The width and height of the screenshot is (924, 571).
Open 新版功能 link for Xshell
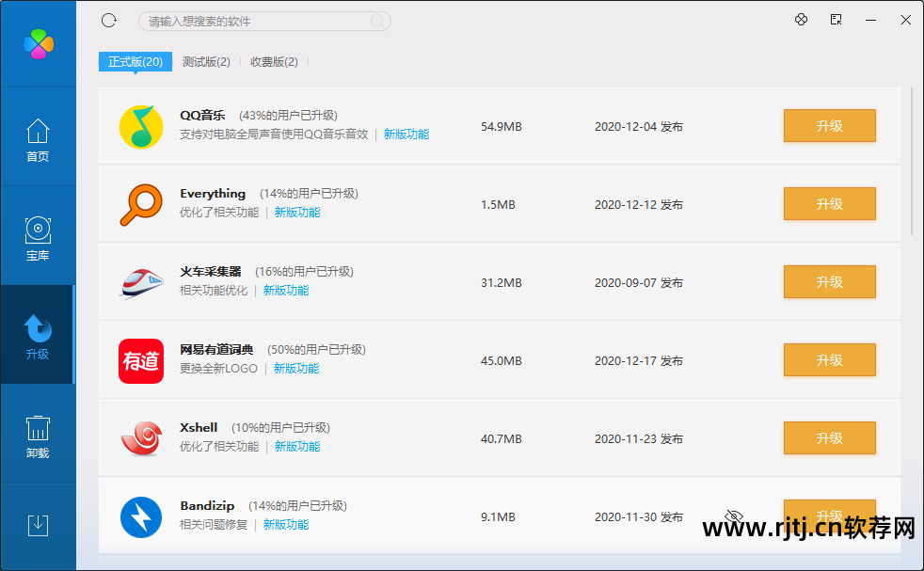[297, 447]
